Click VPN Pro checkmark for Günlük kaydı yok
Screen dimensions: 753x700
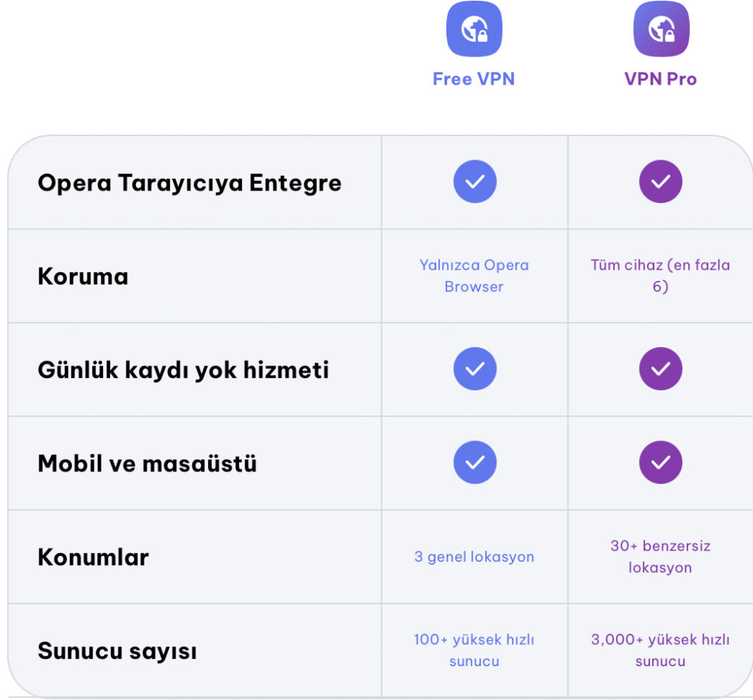point(660,369)
